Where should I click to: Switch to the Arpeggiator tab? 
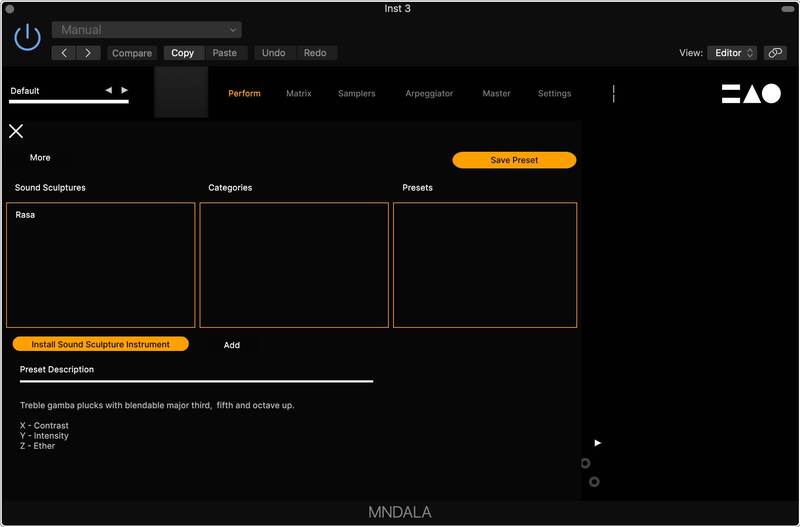(x=429, y=93)
